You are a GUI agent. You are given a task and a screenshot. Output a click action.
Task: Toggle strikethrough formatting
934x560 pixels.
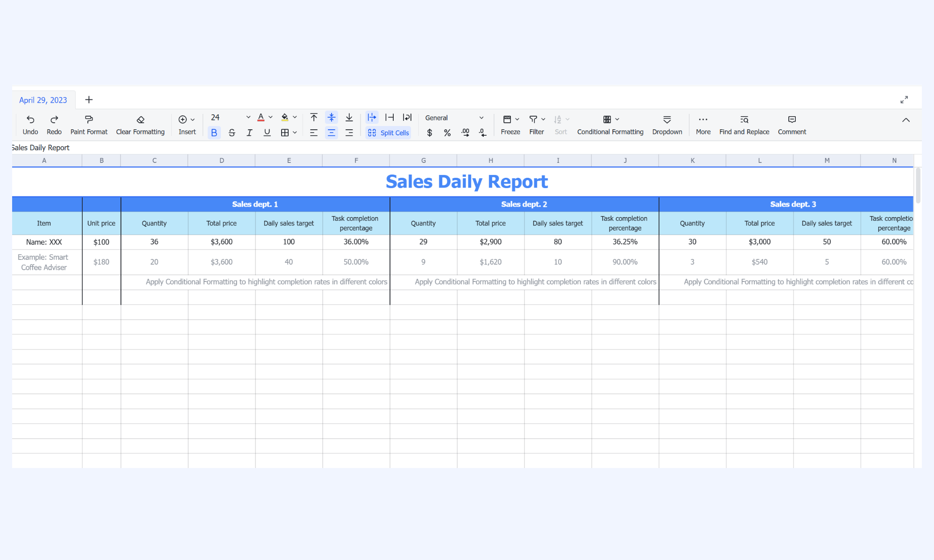pyautogui.click(x=232, y=133)
